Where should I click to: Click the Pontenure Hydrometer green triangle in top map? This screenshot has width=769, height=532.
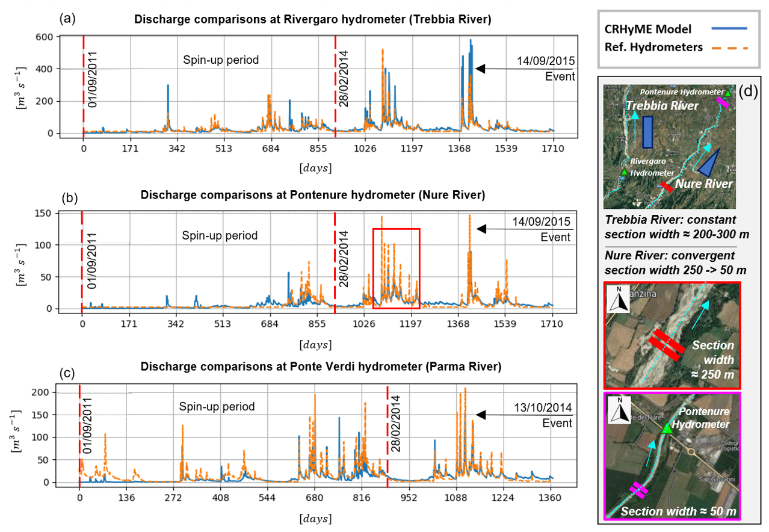[x=728, y=93]
